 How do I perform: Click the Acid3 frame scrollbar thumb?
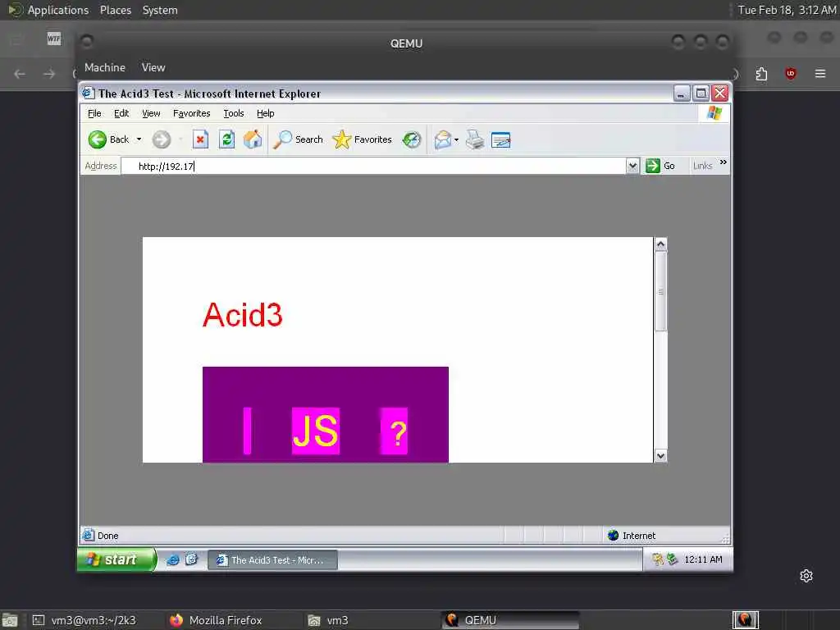pos(660,291)
